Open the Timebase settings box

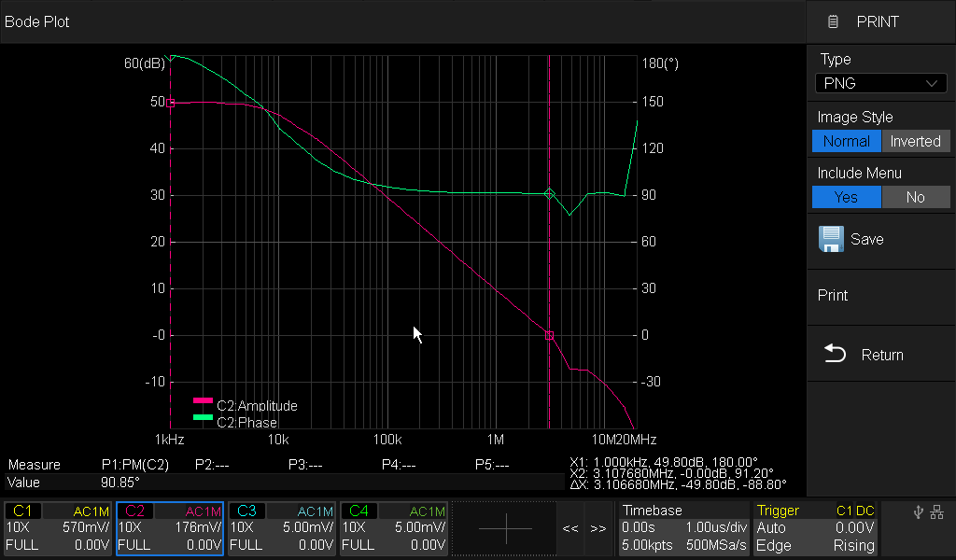click(x=683, y=528)
